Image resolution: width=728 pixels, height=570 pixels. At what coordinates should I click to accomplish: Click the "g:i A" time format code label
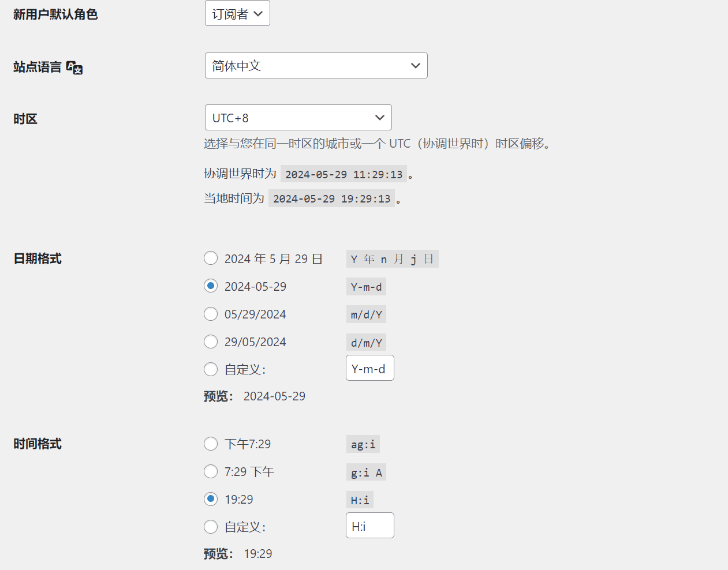coord(366,471)
